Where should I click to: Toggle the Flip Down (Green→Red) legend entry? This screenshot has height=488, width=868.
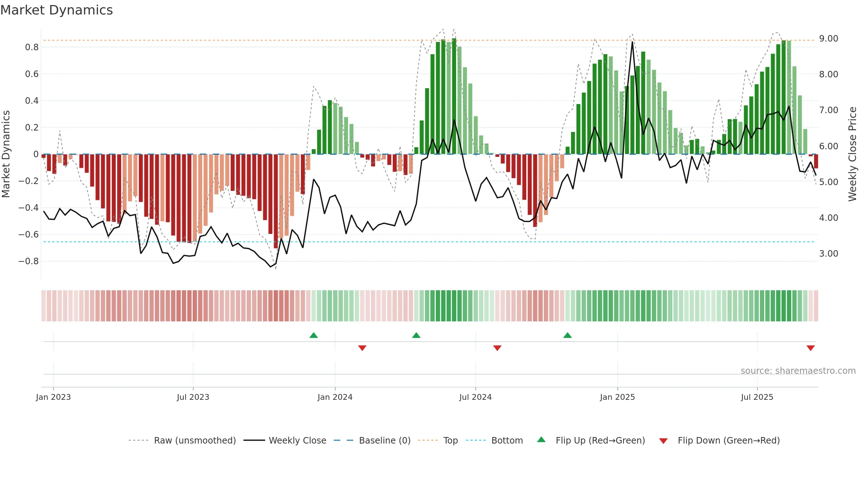719,440
